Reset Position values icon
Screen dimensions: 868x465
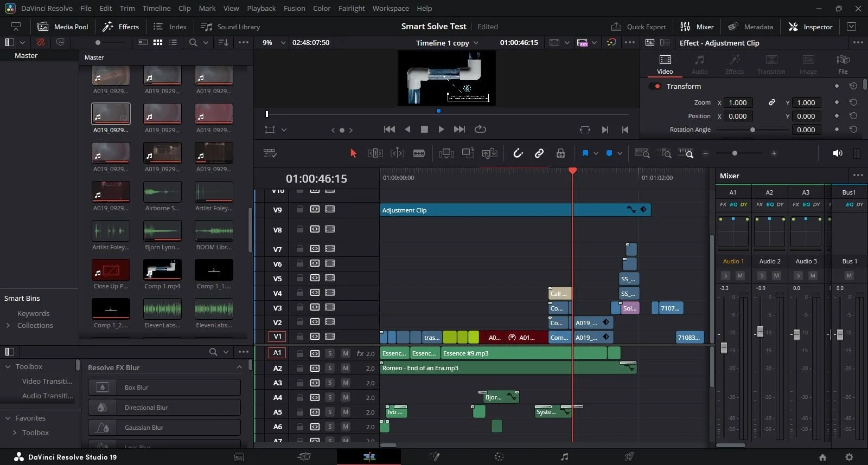click(x=853, y=116)
